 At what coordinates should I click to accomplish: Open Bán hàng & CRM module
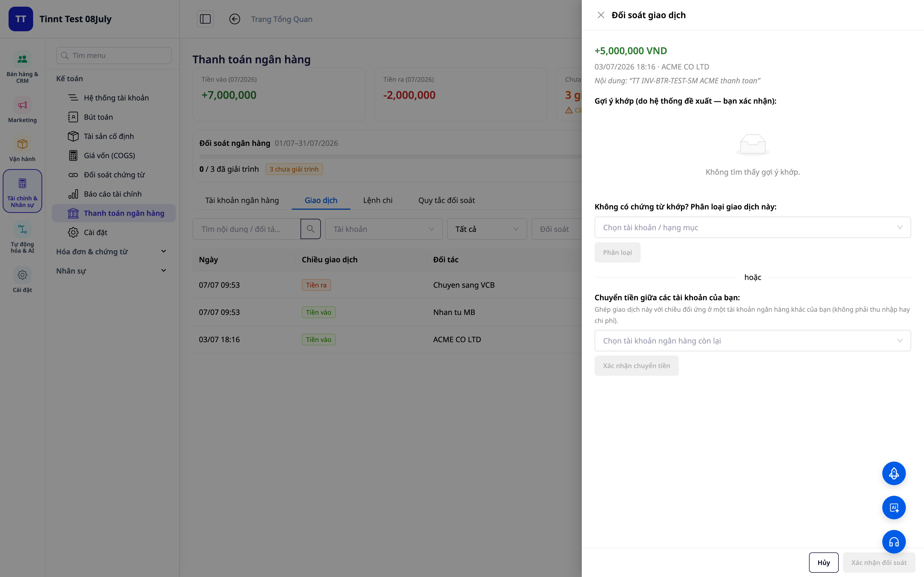[22, 67]
